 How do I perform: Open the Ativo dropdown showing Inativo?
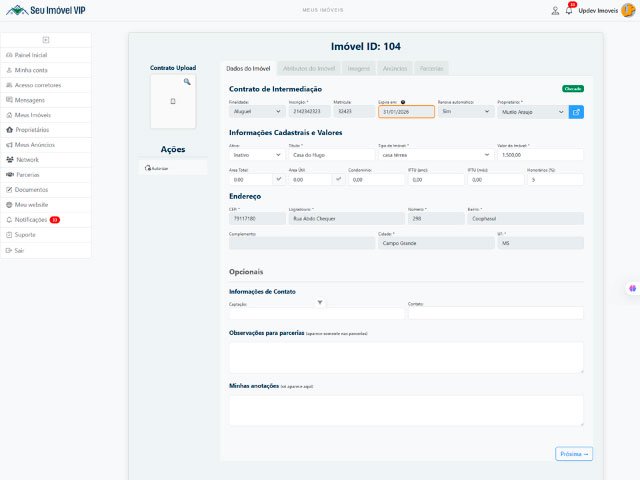click(255, 155)
